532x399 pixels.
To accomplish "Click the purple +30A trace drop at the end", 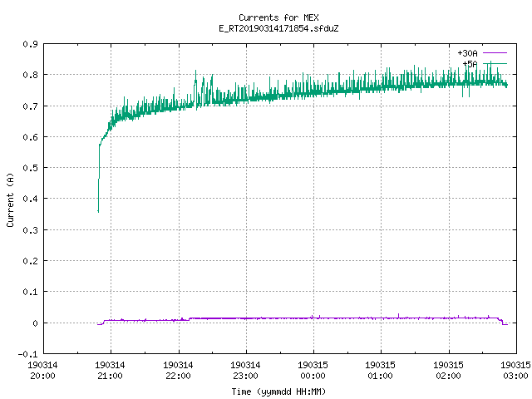I will (x=502, y=322).
